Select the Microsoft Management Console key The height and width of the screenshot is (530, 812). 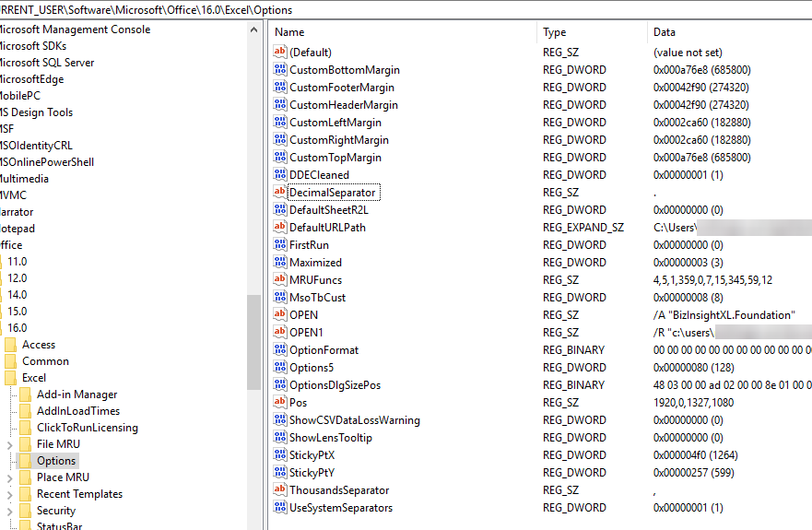75,29
